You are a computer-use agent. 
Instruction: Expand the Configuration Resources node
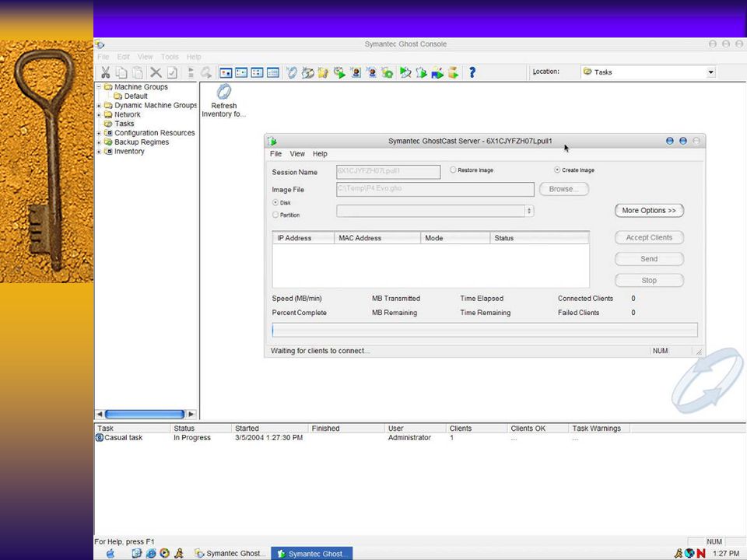pyautogui.click(x=99, y=133)
